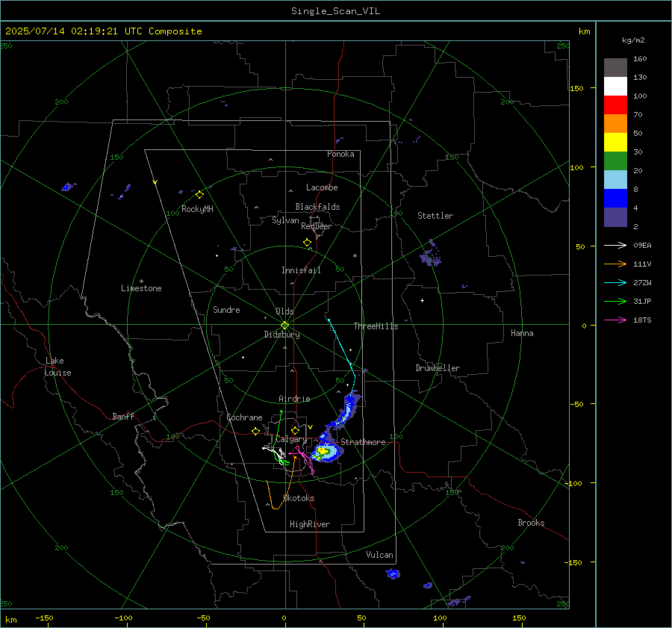Click the Brooks label
This screenshot has height=628, width=672.
tap(531, 523)
